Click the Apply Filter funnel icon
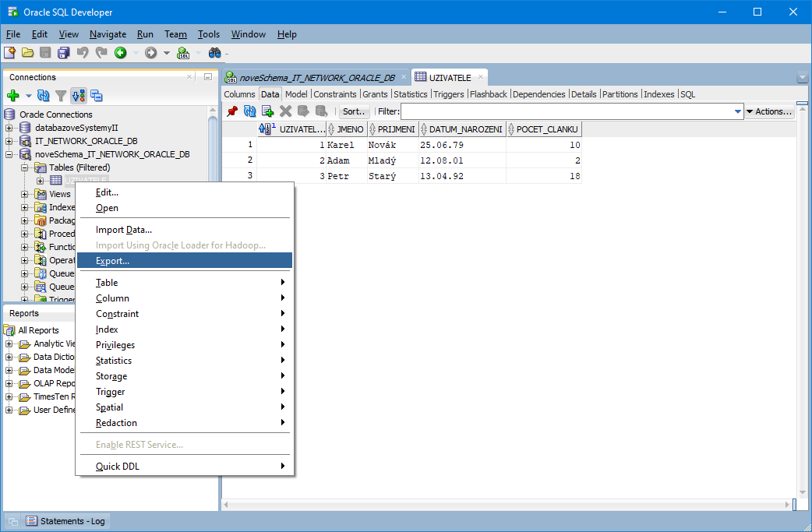This screenshot has width=812, height=532. 61,96
